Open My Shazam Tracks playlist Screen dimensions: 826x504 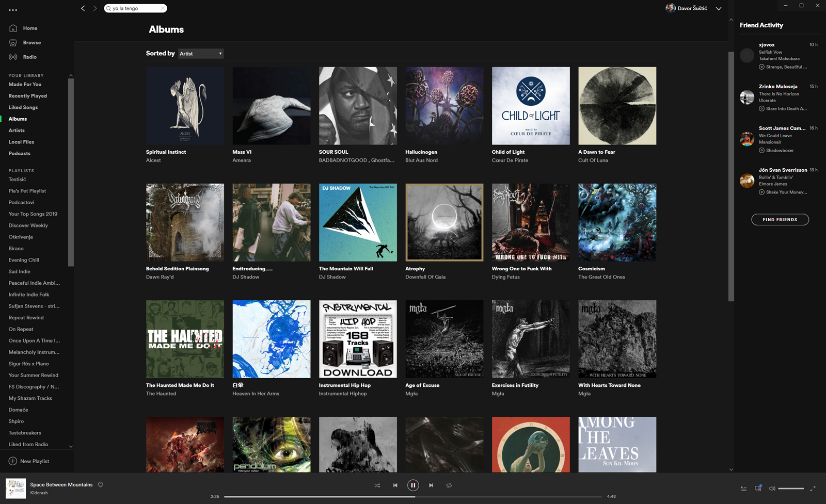30,398
